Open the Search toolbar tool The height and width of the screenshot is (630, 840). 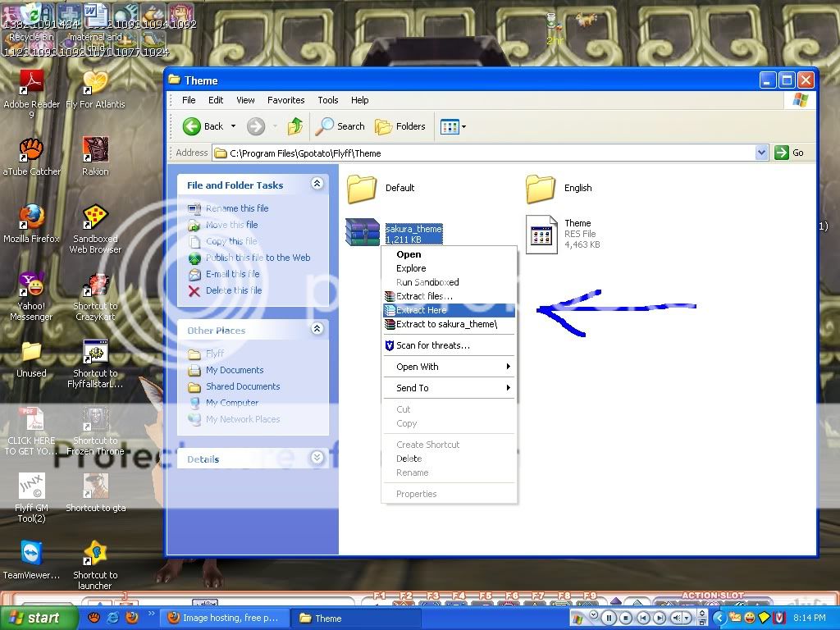(340, 126)
